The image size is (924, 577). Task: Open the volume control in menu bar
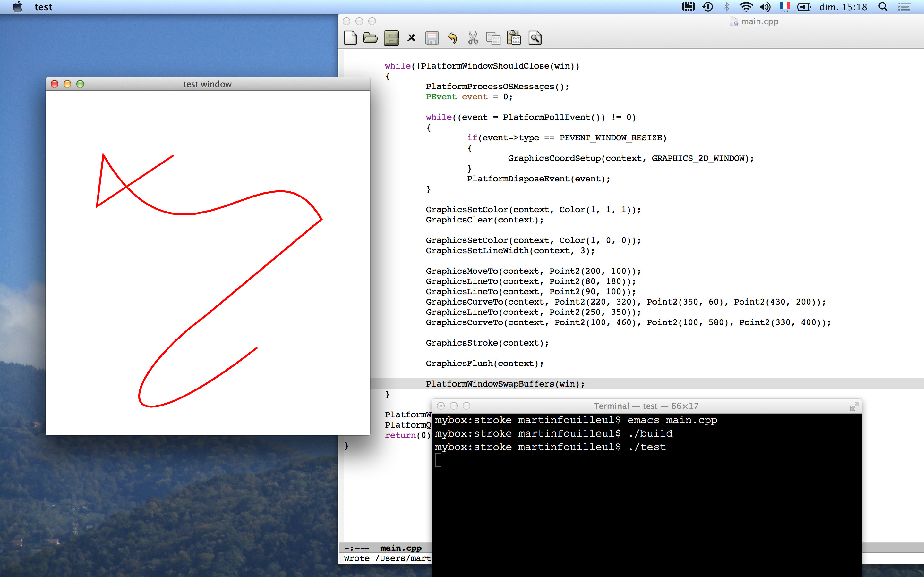[765, 7]
